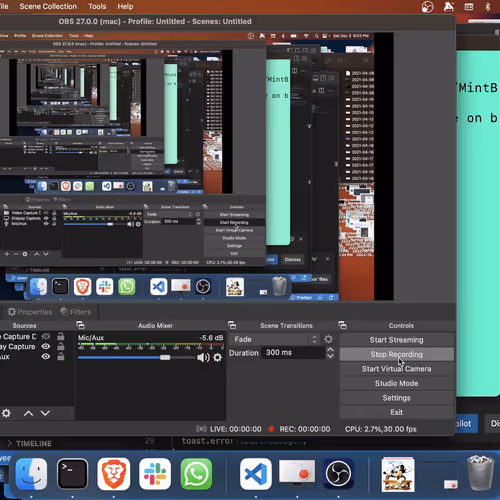The width and height of the screenshot is (500, 500).
Task: Click OBS Studio icon in the Dock
Action: [338, 474]
